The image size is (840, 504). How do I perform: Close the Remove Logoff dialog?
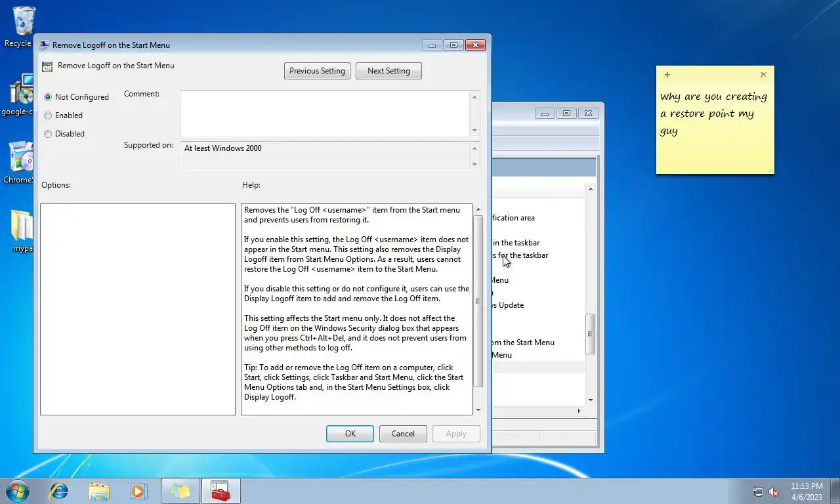tap(475, 45)
